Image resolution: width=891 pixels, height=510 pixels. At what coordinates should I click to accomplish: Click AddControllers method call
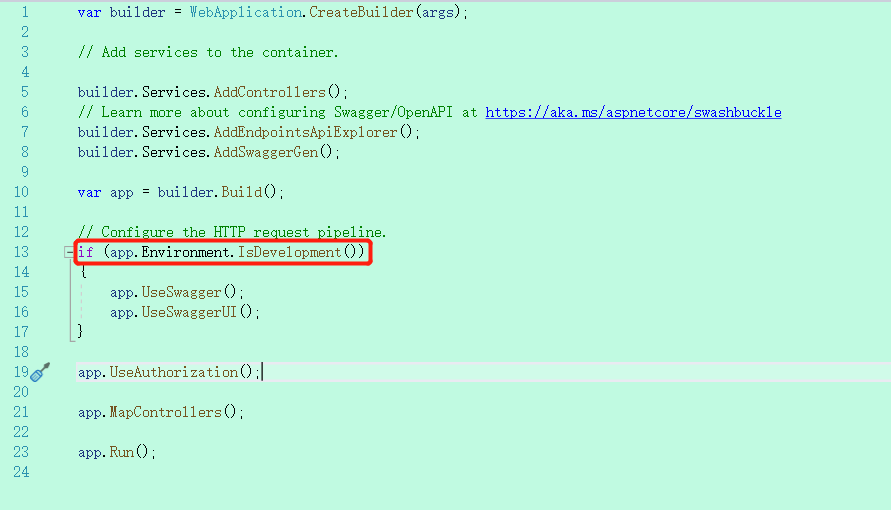[270, 92]
